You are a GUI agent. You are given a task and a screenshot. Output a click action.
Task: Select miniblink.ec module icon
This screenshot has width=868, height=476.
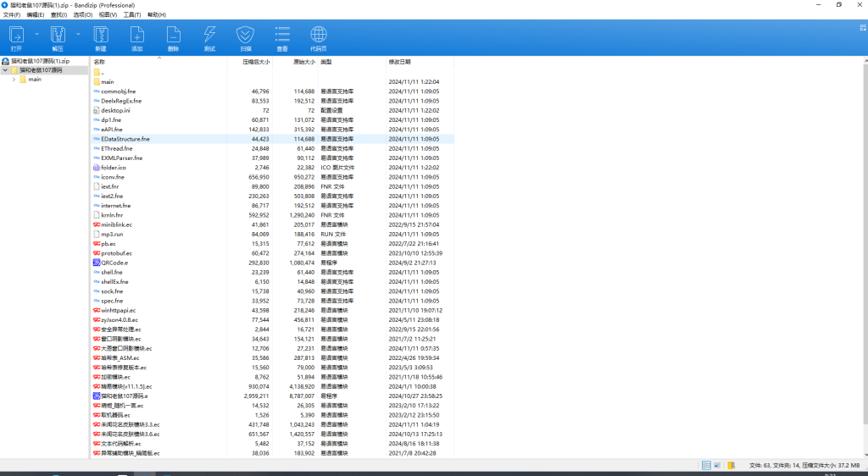(x=97, y=224)
